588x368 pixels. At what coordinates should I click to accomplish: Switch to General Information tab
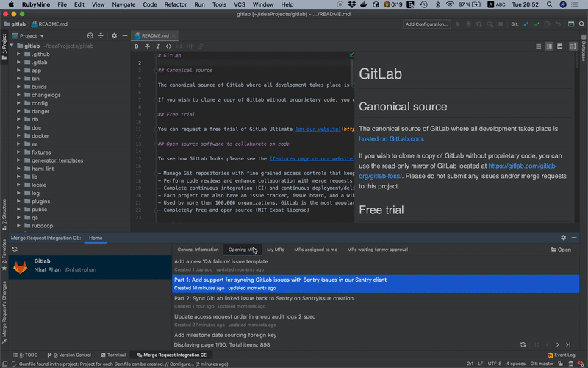[x=198, y=250]
